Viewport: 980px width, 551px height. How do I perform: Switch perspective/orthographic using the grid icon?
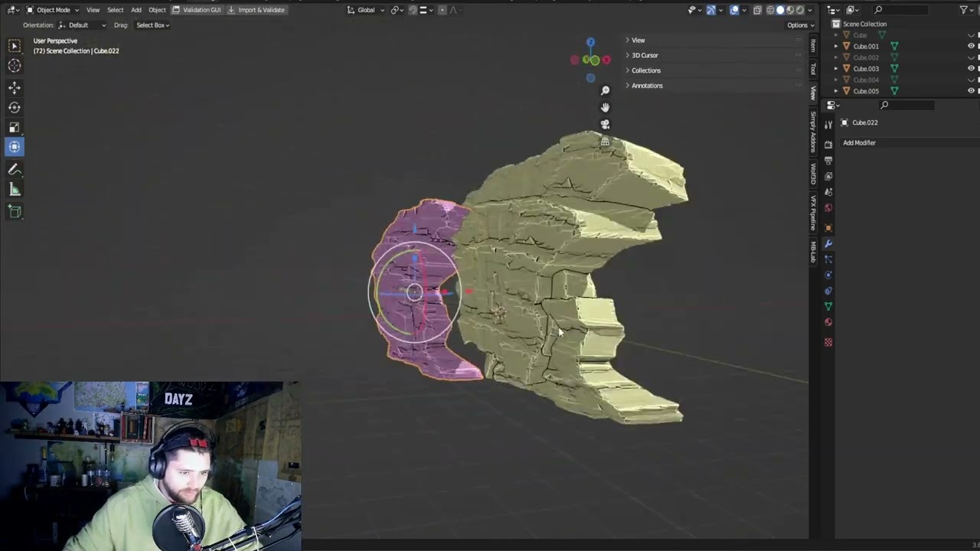[605, 142]
